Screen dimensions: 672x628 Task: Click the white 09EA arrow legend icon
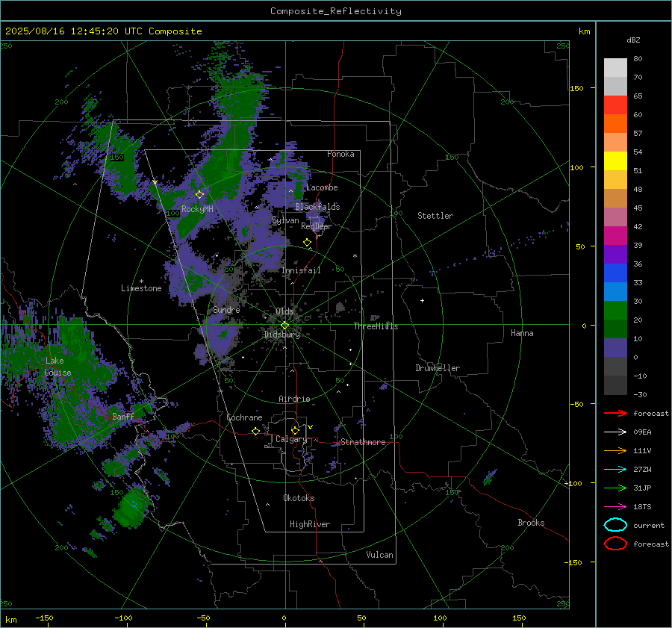click(x=615, y=432)
